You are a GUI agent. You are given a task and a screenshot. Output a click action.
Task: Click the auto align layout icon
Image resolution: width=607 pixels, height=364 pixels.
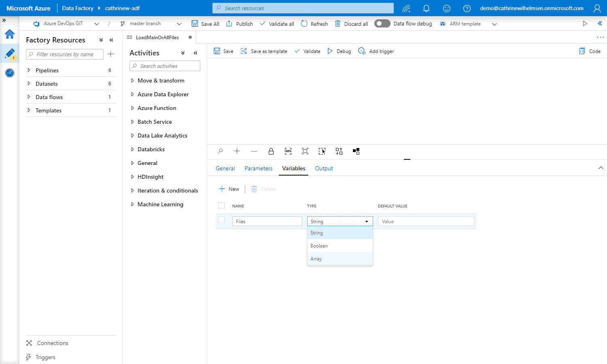pyautogui.click(x=339, y=151)
